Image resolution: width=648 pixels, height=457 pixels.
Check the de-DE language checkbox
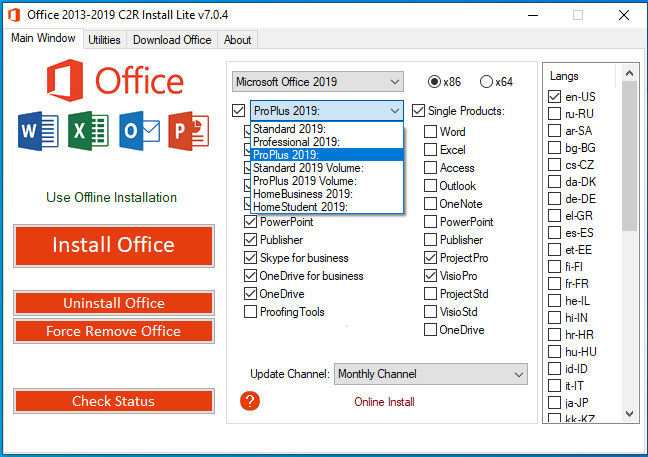(x=554, y=199)
